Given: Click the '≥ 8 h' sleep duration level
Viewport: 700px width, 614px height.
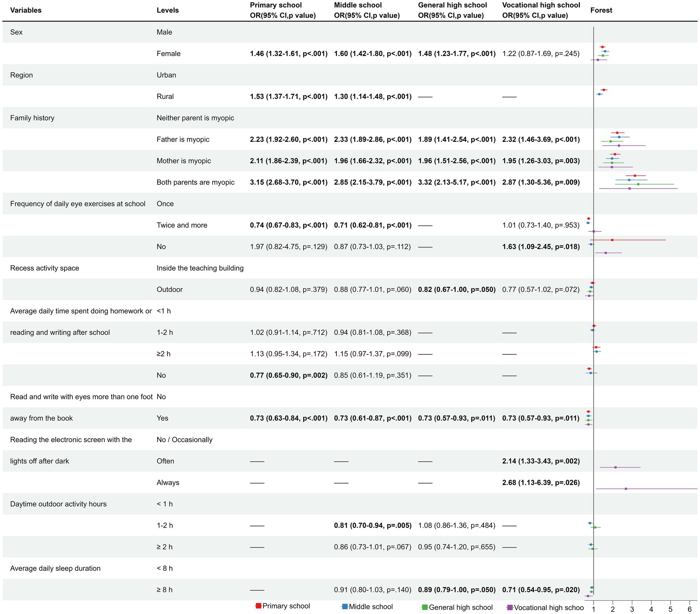Looking at the screenshot, I should point(165,590).
